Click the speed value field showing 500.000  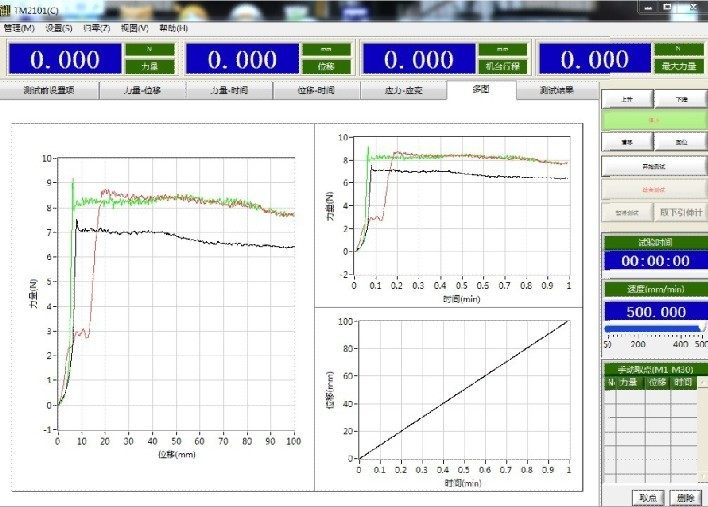click(x=654, y=311)
